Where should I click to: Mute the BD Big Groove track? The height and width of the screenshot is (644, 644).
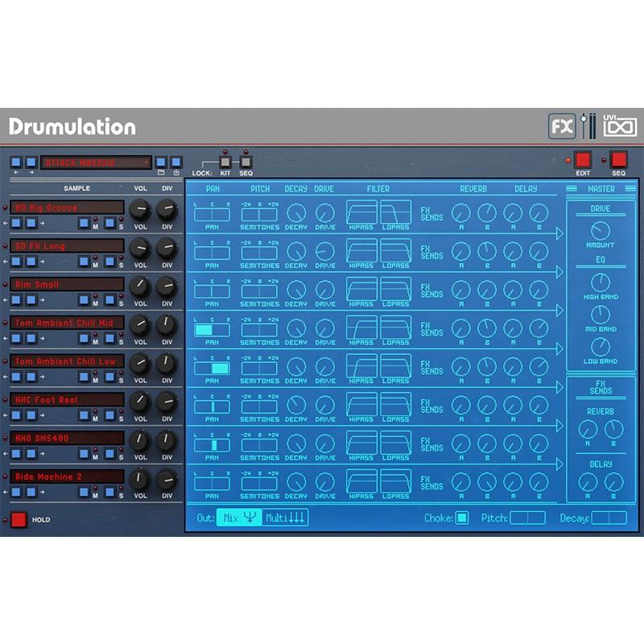tap(84, 223)
